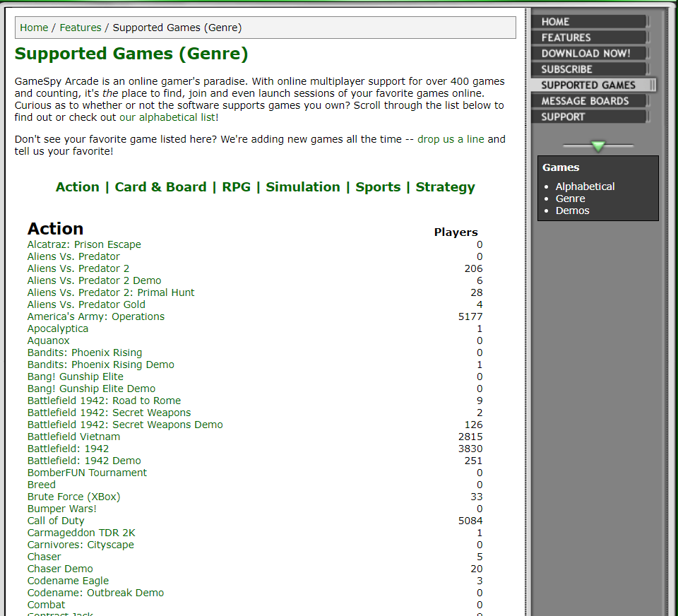Click Call of Duty player count 5084

tap(470, 521)
